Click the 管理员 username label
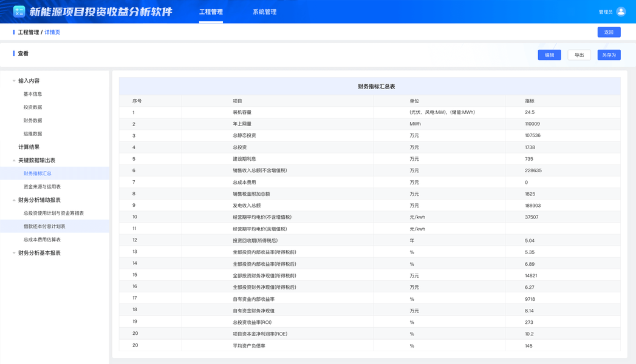636x364 pixels. click(606, 12)
